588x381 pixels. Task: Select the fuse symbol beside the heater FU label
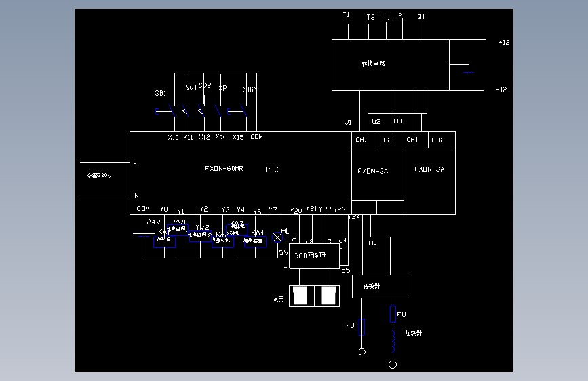393,315
